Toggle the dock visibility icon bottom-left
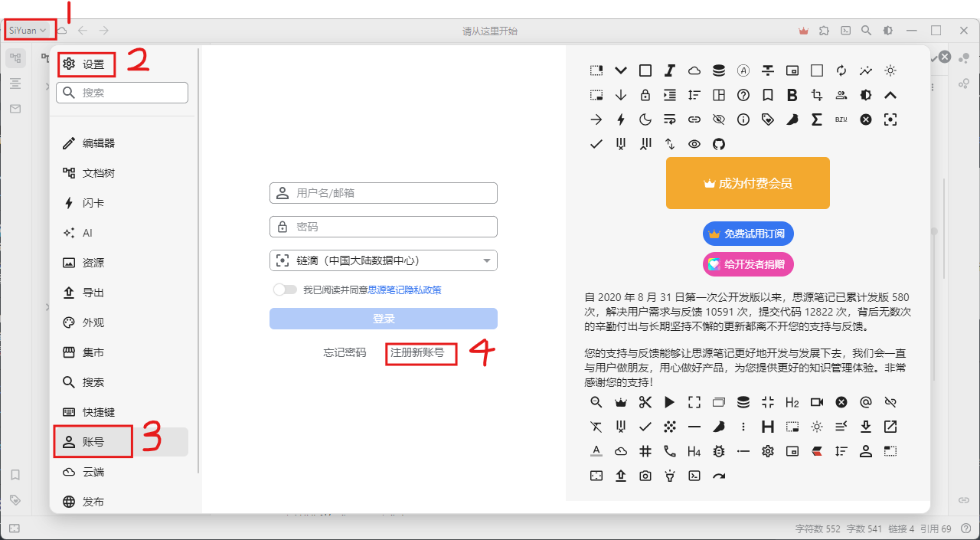 (x=15, y=529)
